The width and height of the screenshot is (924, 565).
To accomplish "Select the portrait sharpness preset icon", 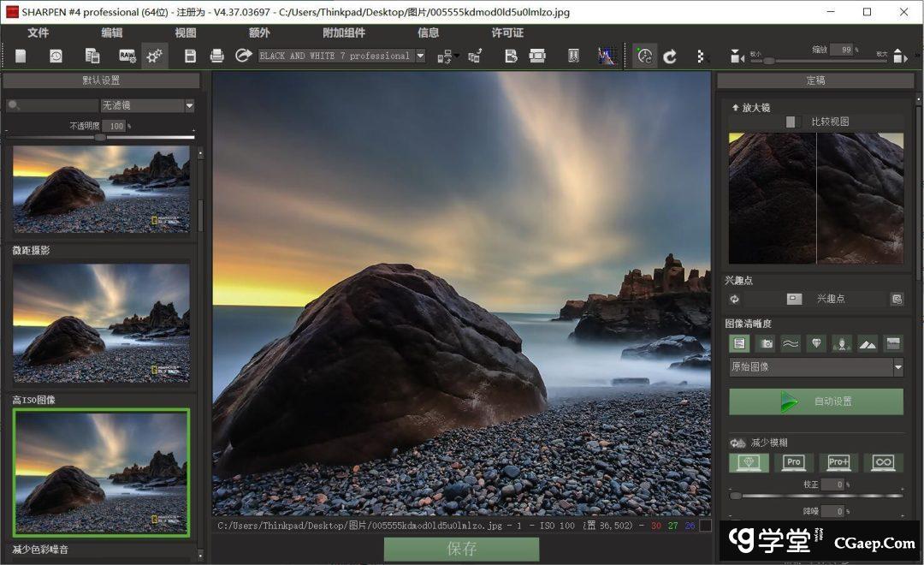I will pyautogui.click(x=842, y=343).
